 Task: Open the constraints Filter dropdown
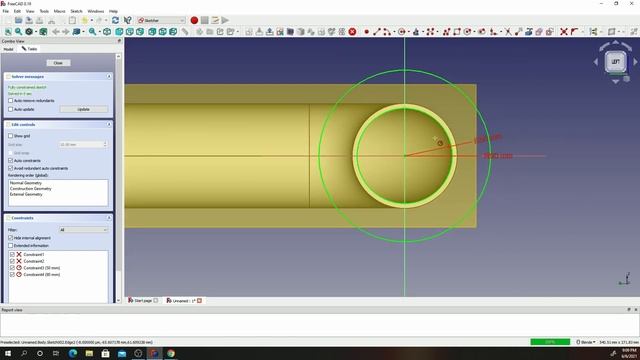[84, 230]
